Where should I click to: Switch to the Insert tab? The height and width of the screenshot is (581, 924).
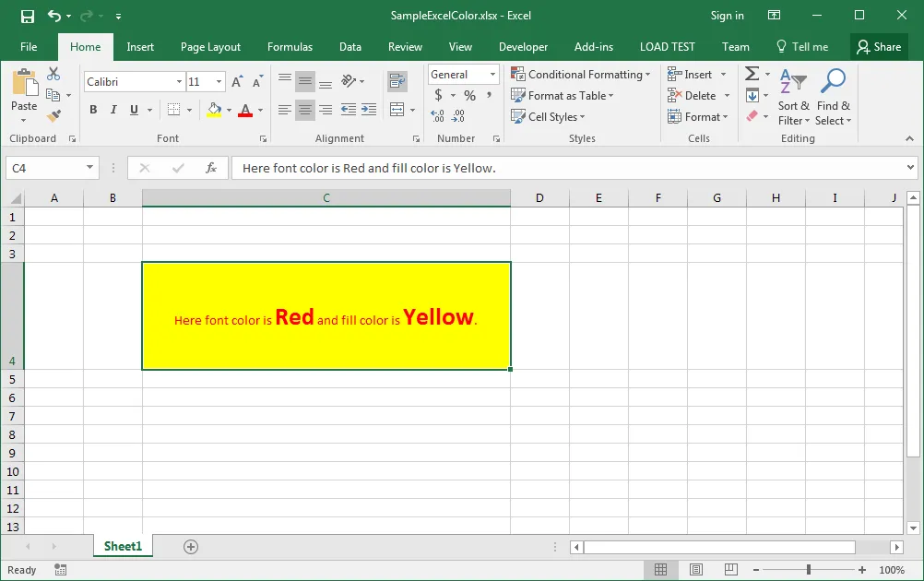[x=140, y=47]
